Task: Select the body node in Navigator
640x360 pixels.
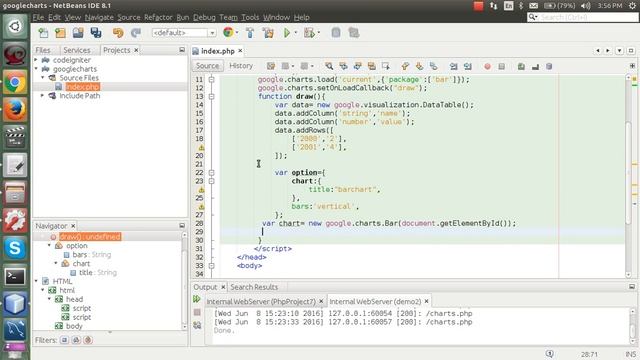Action: 74,326
